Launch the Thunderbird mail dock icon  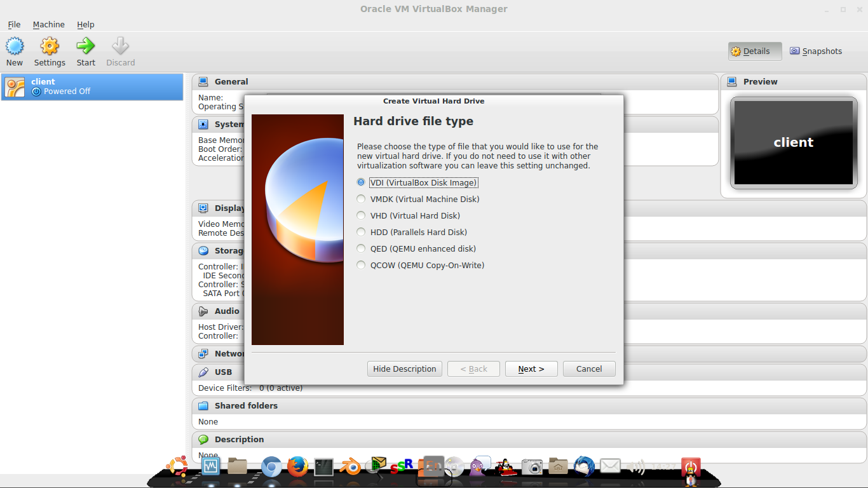pos(584,467)
